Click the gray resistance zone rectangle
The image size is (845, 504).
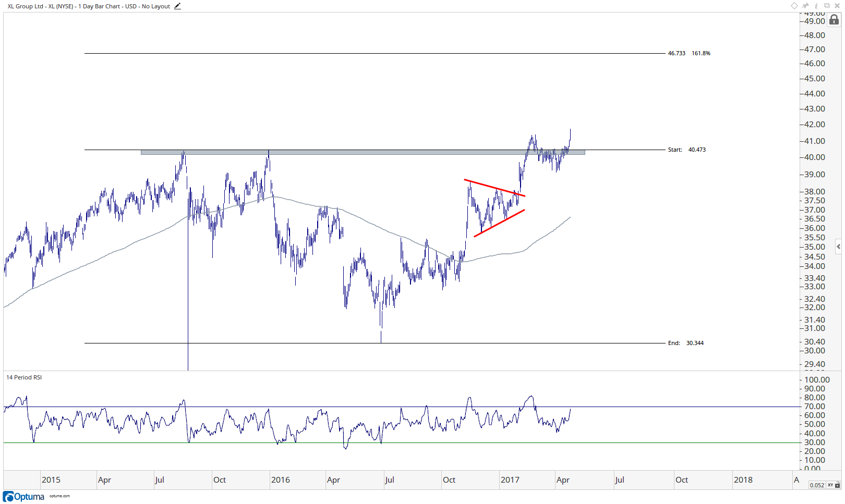(363, 153)
